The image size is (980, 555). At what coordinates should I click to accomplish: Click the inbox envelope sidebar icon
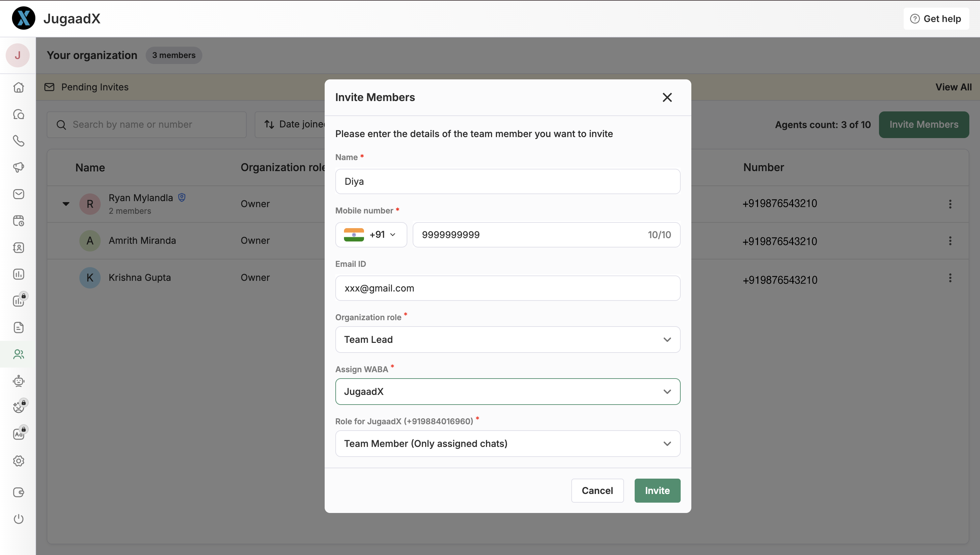click(x=18, y=194)
